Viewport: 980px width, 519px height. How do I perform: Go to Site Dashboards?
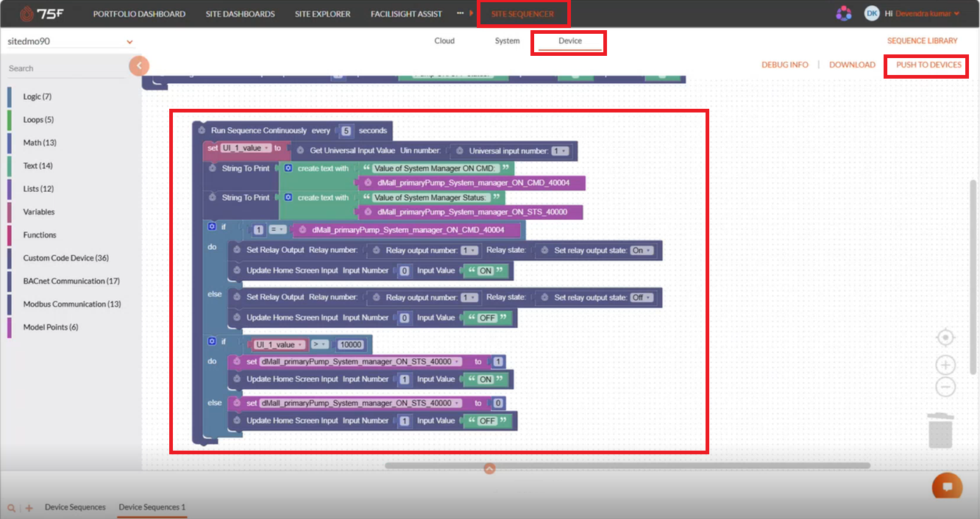[240, 14]
